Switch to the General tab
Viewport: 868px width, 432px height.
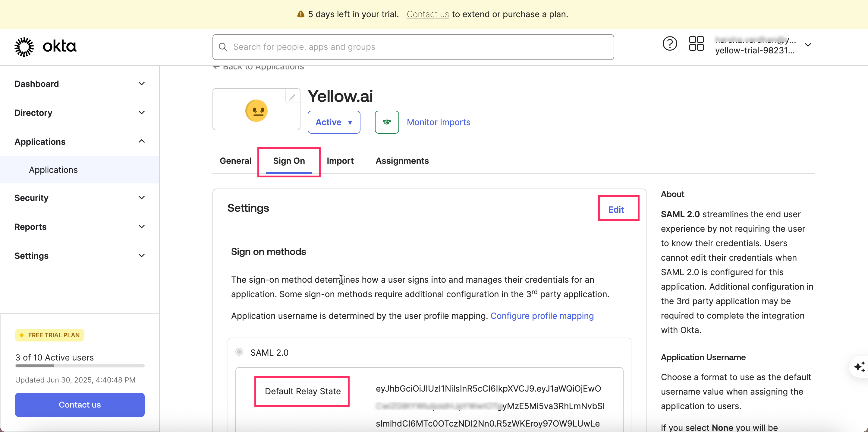point(235,161)
